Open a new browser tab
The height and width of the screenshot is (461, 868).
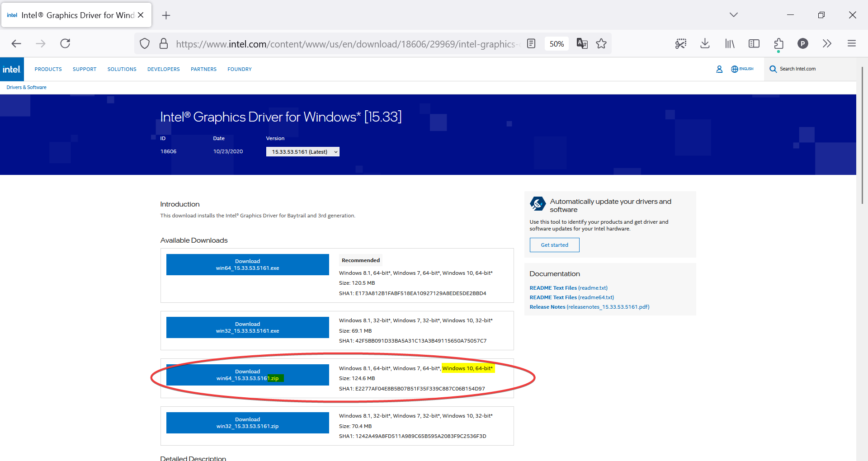[166, 15]
